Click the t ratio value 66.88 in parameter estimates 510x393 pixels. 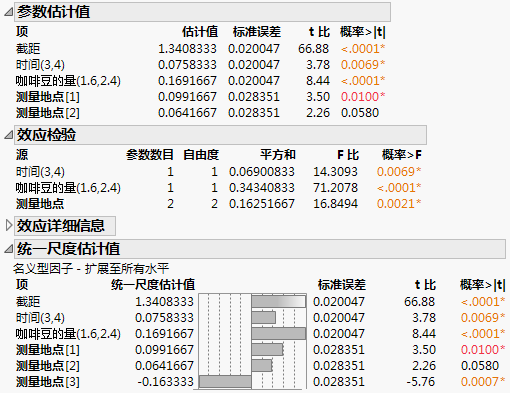[x=314, y=49]
